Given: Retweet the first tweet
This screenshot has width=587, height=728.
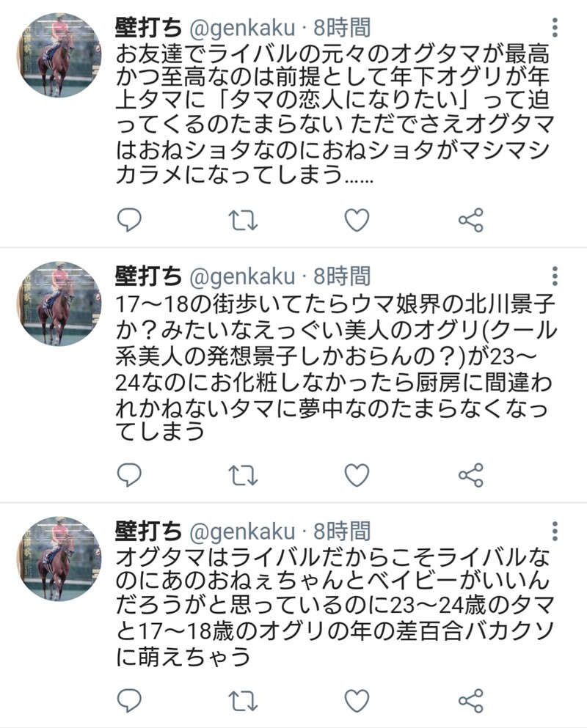Looking at the screenshot, I should [244, 220].
